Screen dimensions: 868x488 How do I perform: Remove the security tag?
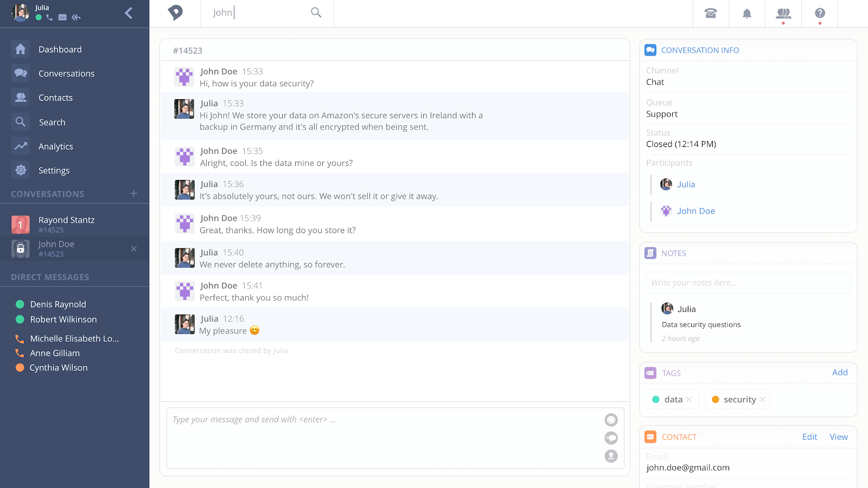pyautogui.click(x=762, y=400)
